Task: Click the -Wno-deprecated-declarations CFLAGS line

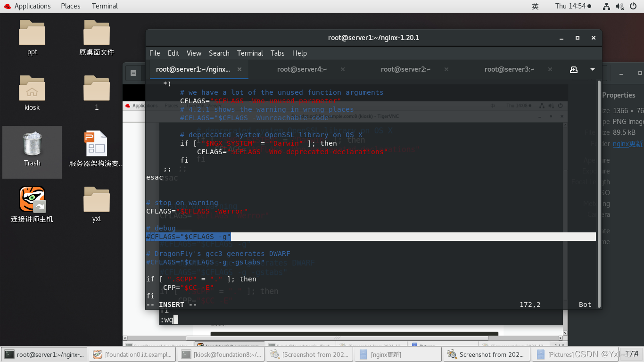Action: 292,152
